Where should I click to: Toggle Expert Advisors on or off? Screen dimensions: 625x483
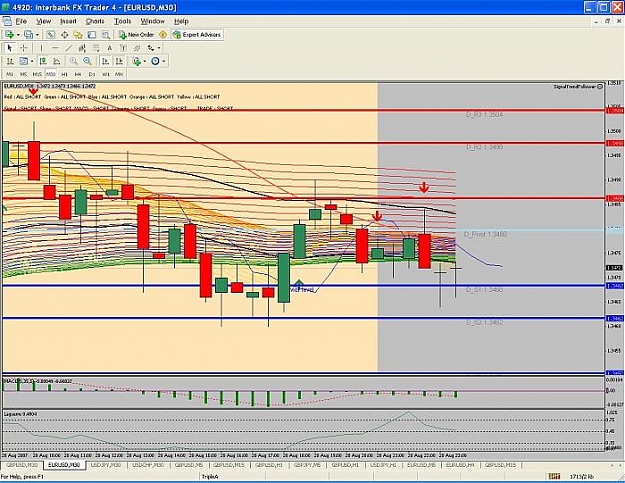[197, 35]
